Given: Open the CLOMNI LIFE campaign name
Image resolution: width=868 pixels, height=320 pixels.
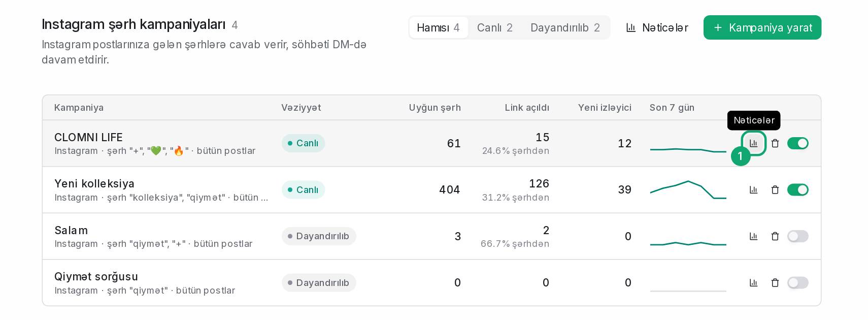Looking at the screenshot, I should point(88,137).
